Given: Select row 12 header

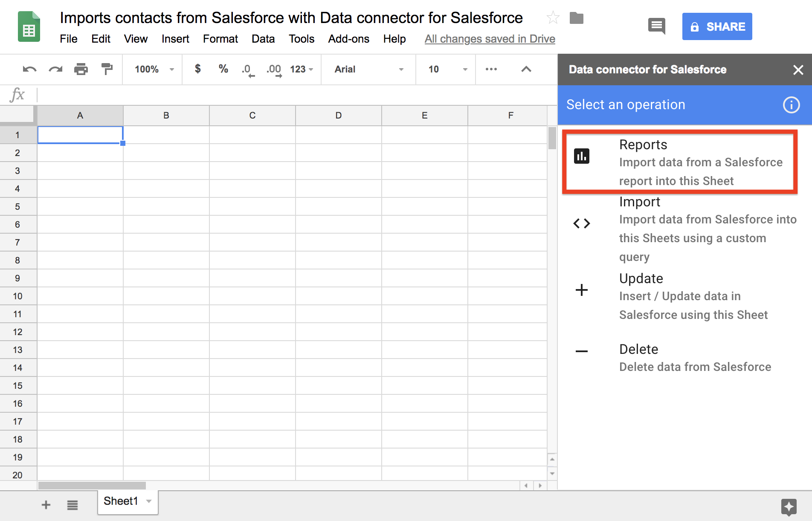Looking at the screenshot, I should coord(18,332).
